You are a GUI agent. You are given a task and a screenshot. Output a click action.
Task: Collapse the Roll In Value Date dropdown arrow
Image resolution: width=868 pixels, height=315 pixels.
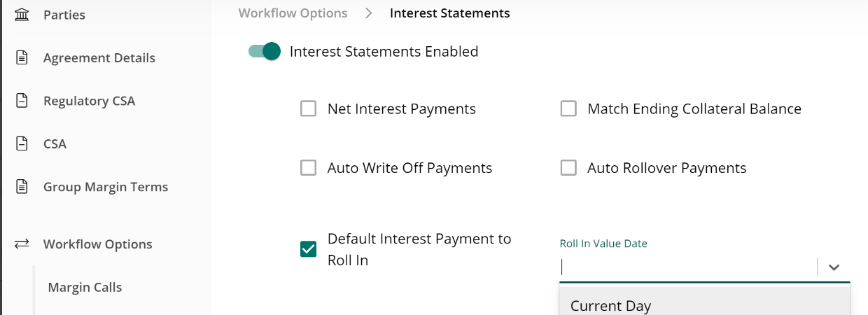tap(834, 267)
